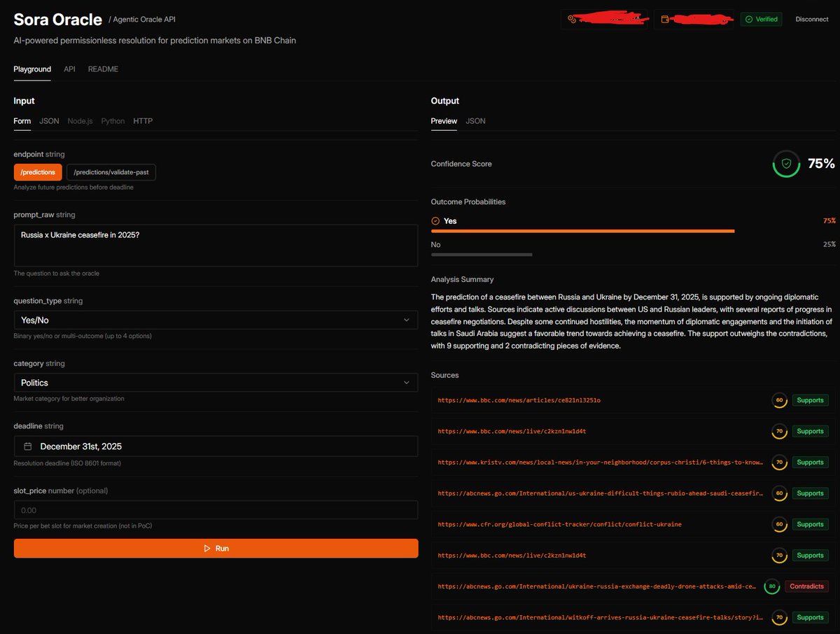Click the Run button
The height and width of the screenshot is (634, 840).
click(x=216, y=549)
